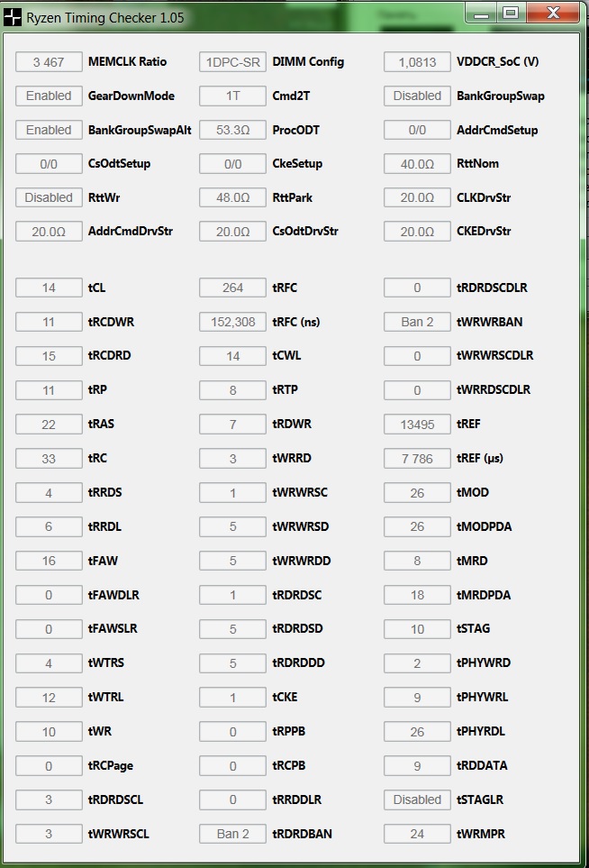
Task: Click the tWRWRBAN field showing Ban 2
Action: (417, 322)
